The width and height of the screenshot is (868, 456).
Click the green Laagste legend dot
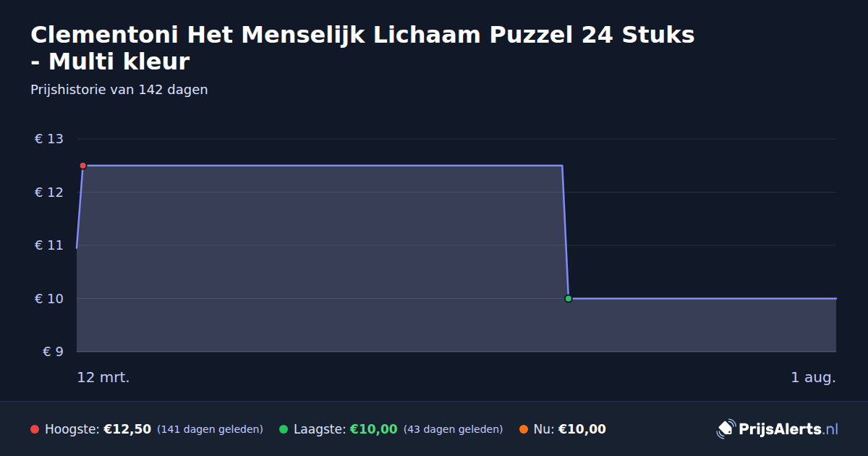(284, 429)
